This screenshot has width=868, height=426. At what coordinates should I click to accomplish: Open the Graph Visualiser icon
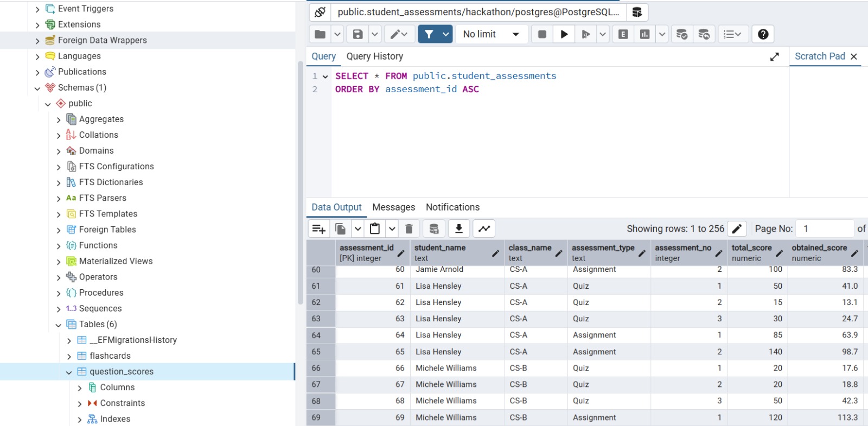click(x=484, y=228)
